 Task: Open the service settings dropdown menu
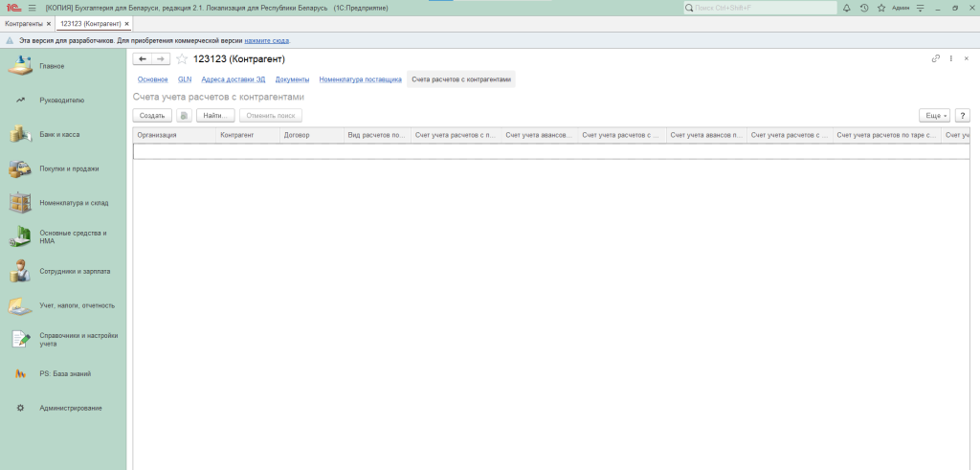(921, 8)
